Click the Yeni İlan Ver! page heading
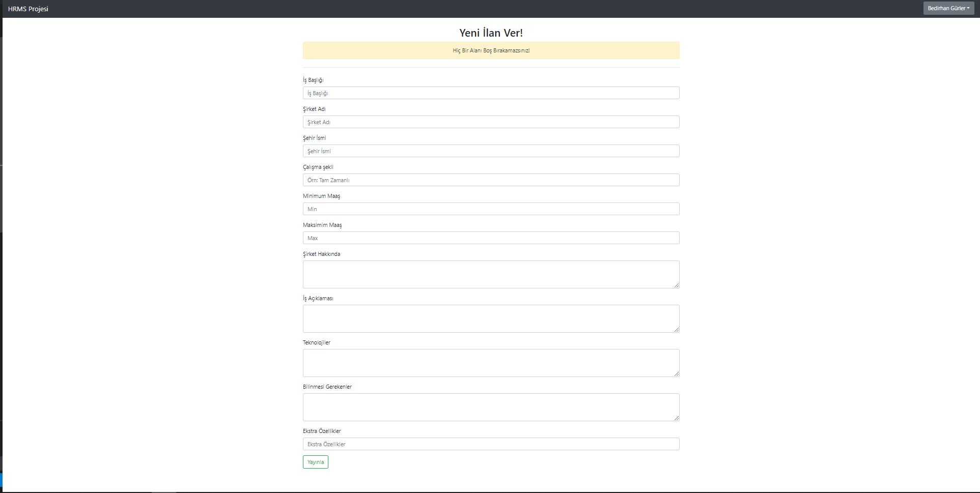This screenshot has width=980, height=493. tap(490, 32)
